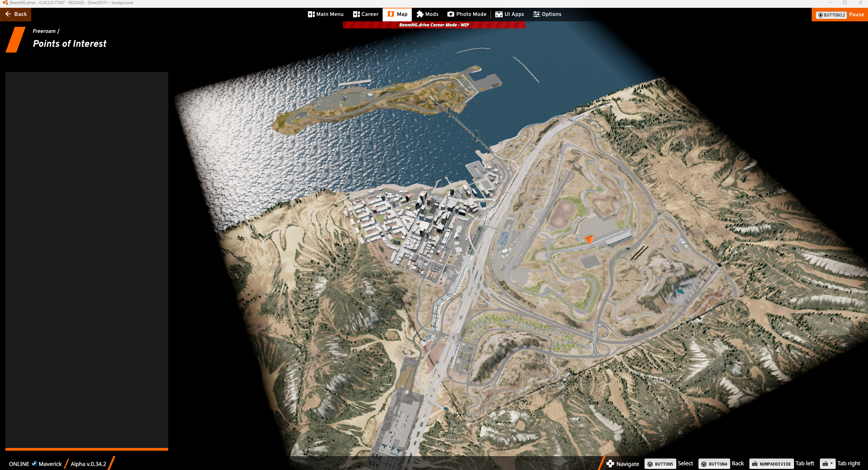Open Photo Mode camera tab
Screen dimensions: 868x470
point(466,14)
